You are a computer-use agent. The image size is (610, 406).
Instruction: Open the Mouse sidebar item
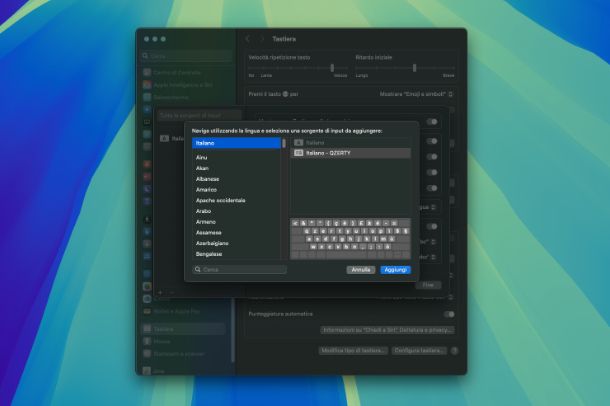161,341
